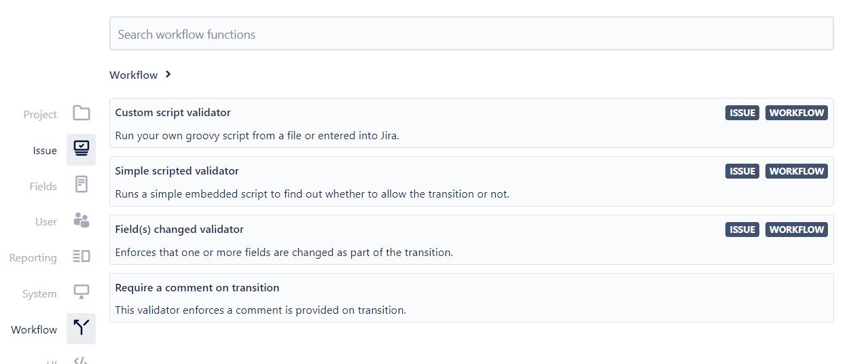Click into Search workflow functions field
This screenshot has width=868, height=364.
pyautogui.click(x=471, y=33)
